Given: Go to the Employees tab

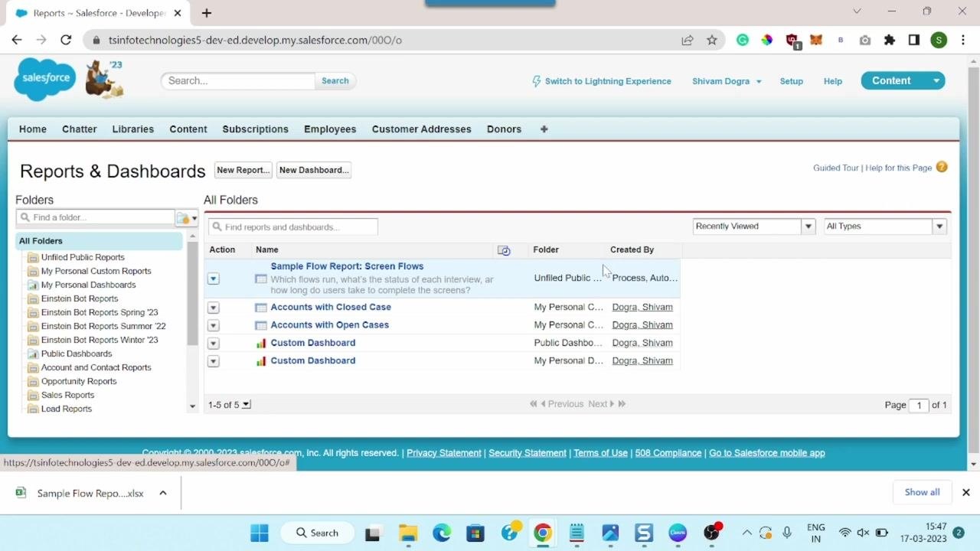Looking at the screenshot, I should click(x=330, y=129).
